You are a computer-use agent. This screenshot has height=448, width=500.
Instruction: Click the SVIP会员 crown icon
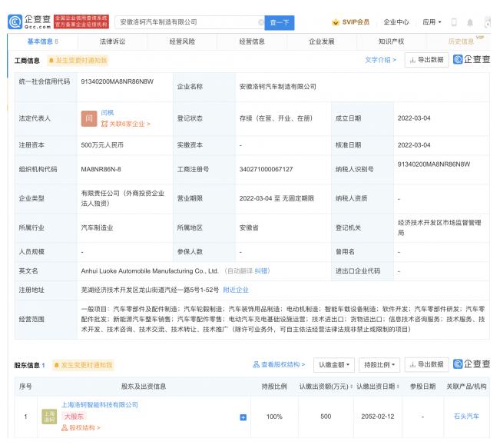coord(336,22)
